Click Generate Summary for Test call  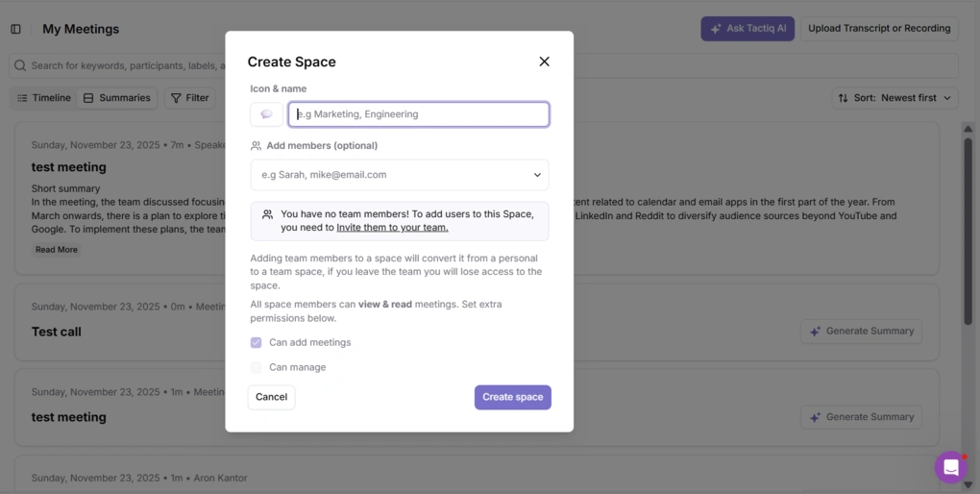pos(861,332)
